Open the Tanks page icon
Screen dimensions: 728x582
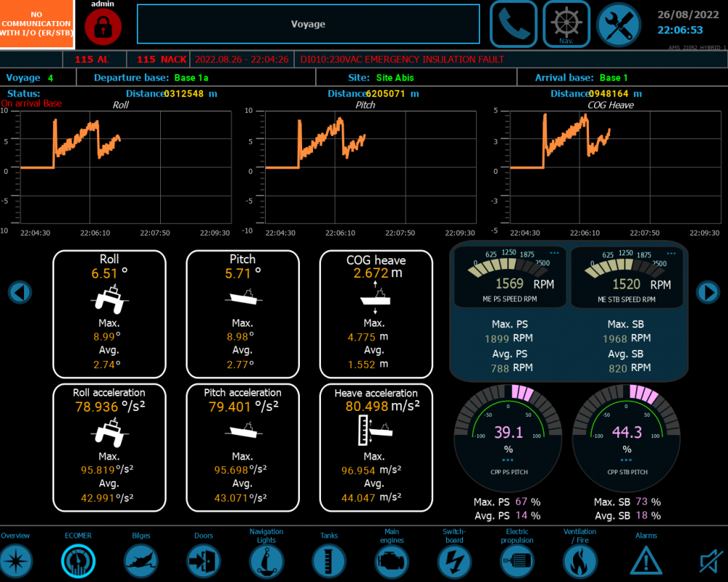coord(329,561)
